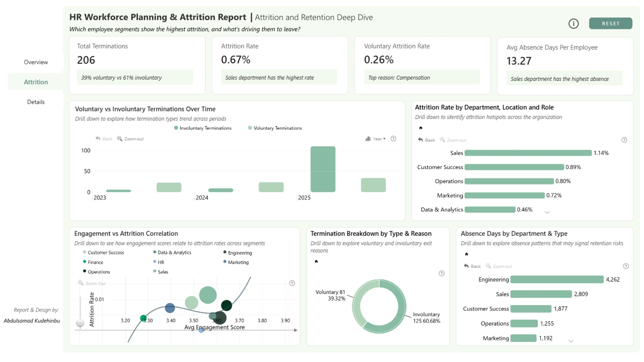Select the Engineering 4,262 absence bar
The height and width of the screenshot is (362, 644).
[557, 279]
